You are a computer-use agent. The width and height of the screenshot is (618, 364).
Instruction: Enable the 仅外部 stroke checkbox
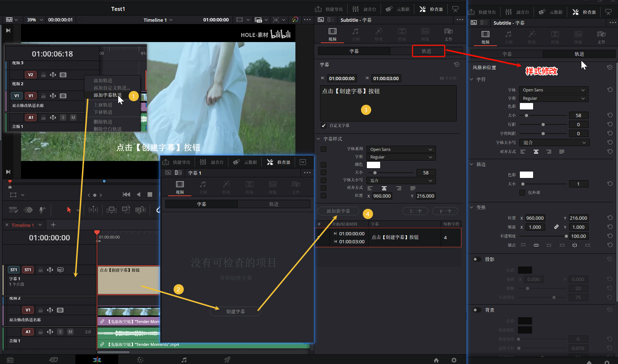(x=522, y=193)
